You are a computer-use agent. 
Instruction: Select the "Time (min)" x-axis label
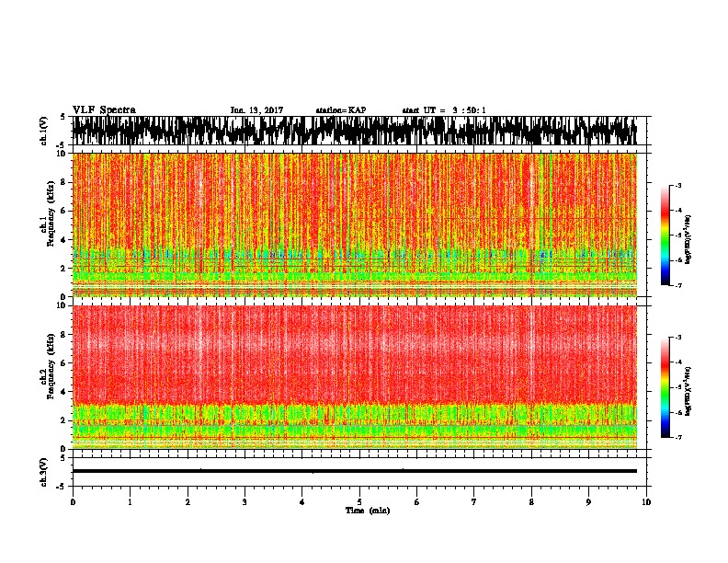368,511
